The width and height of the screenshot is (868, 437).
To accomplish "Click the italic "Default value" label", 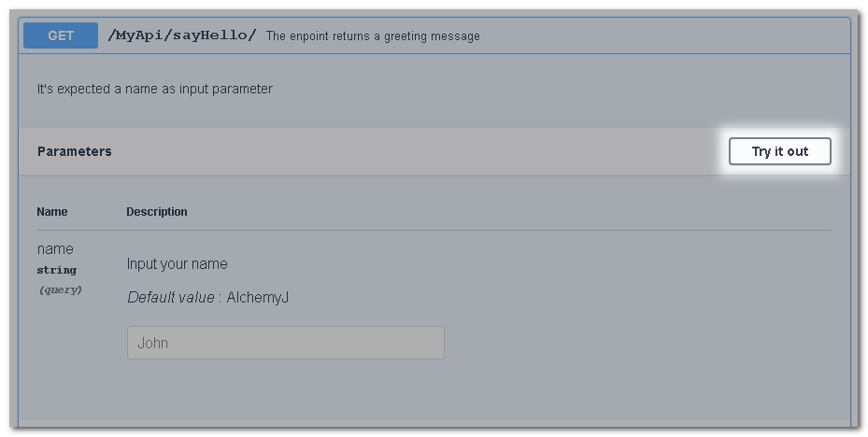I will pyautogui.click(x=174, y=298).
